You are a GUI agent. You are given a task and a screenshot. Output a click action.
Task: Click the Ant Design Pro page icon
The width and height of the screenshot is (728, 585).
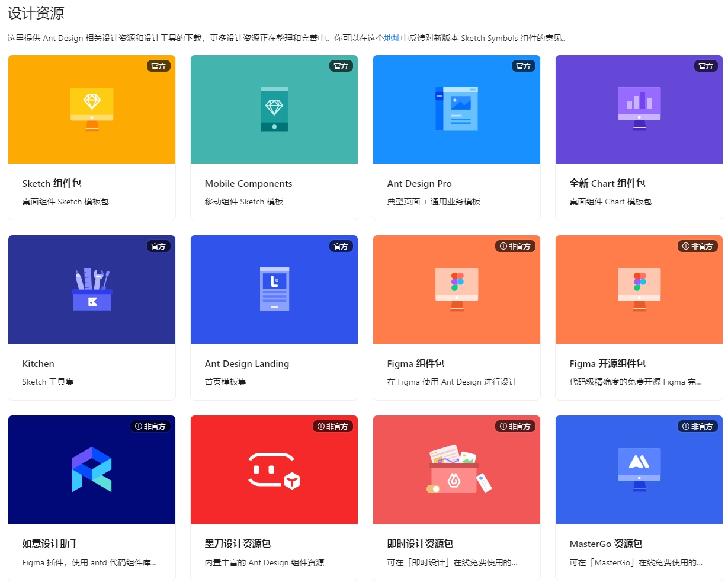pos(457,109)
